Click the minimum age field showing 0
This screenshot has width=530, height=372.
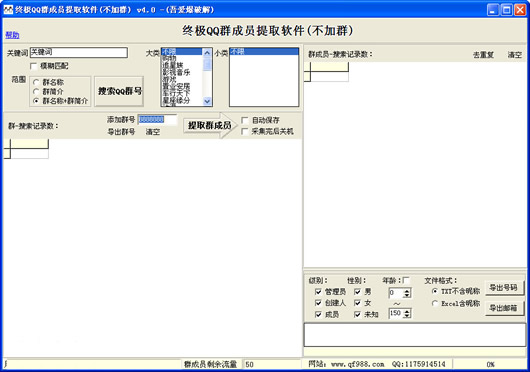pyautogui.click(x=396, y=293)
